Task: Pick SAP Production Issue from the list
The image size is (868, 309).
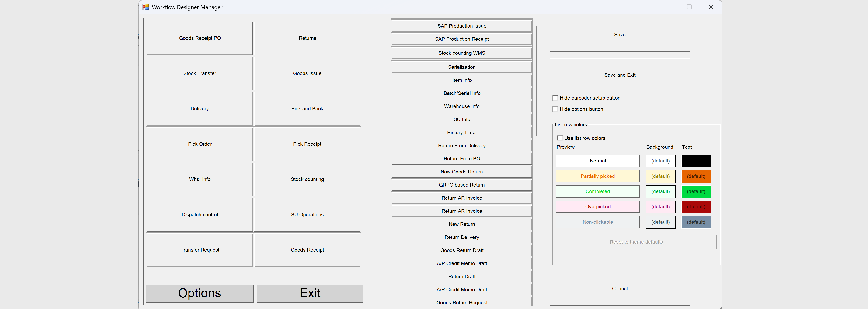Action: [x=462, y=26]
